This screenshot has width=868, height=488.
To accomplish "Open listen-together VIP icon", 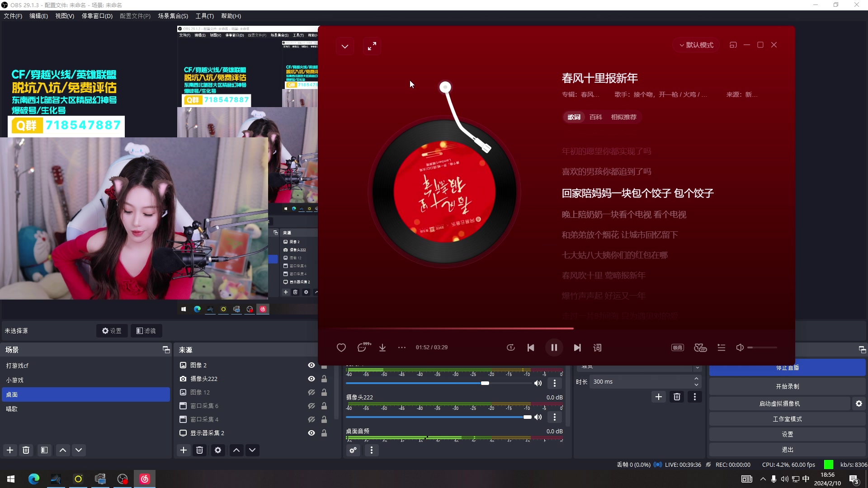I will pos(700,347).
